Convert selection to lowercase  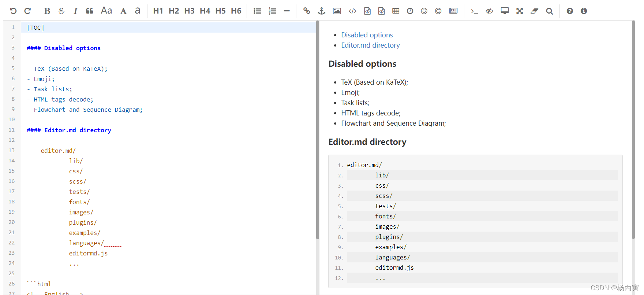(x=137, y=11)
